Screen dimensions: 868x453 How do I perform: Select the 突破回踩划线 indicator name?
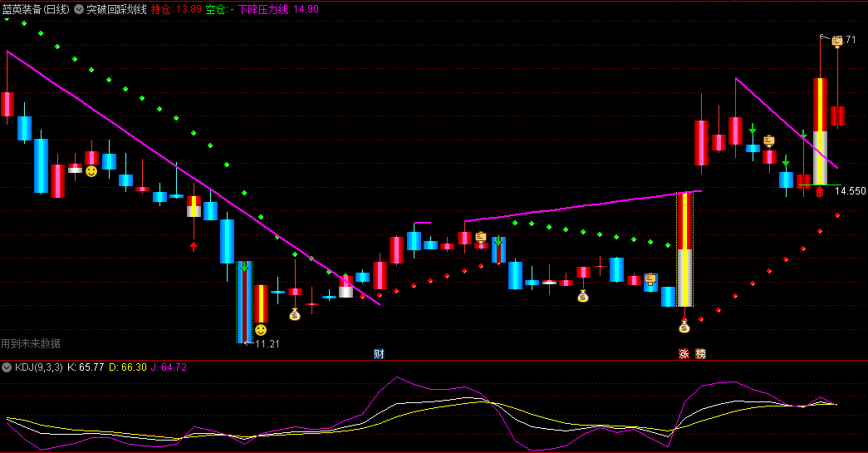click(x=116, y=9)
